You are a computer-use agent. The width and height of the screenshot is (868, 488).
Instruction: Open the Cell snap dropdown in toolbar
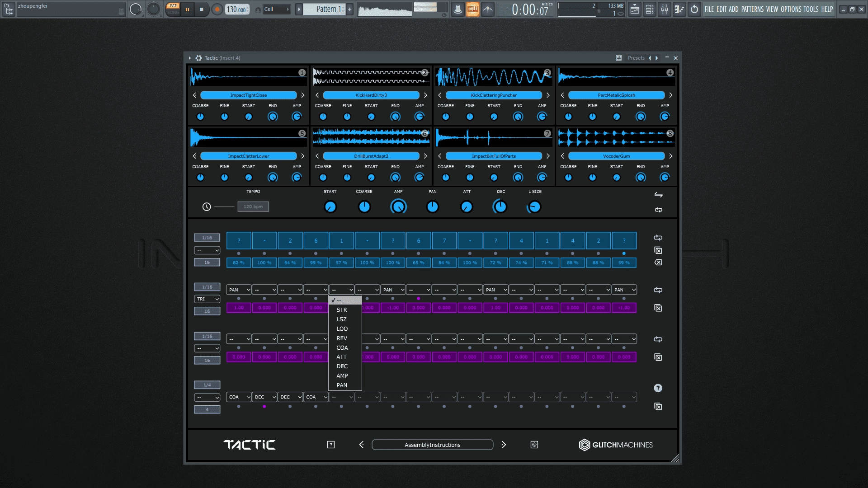pos(277,9)
